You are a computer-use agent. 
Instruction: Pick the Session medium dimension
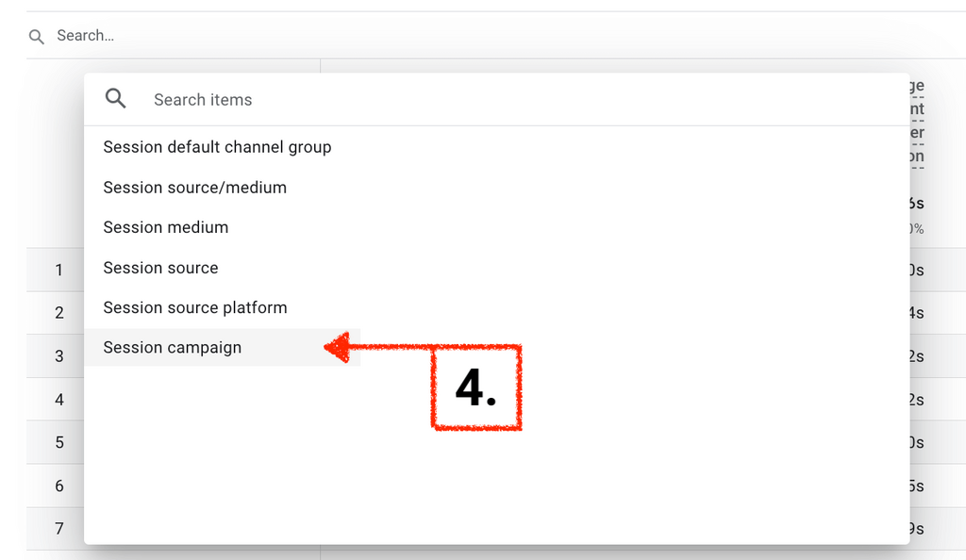pyautogui.click(x=165, y=227)
